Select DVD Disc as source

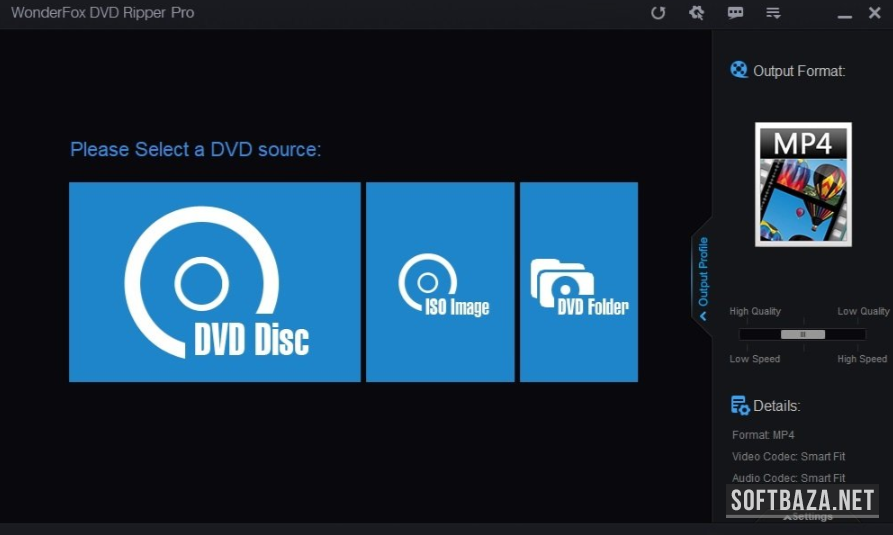pyautogui.click(x=214, y=282)
